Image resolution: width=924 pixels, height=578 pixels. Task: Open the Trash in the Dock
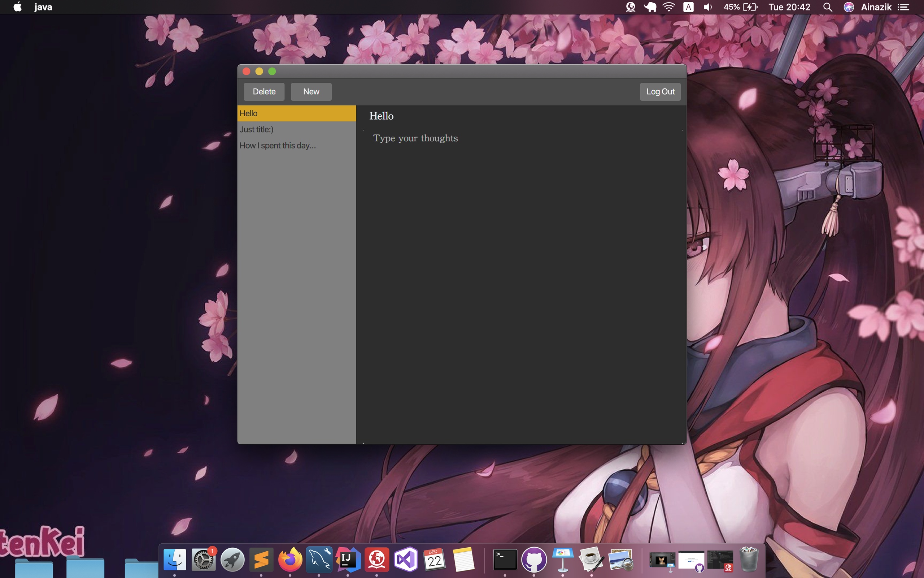click(x=749, y=560)
